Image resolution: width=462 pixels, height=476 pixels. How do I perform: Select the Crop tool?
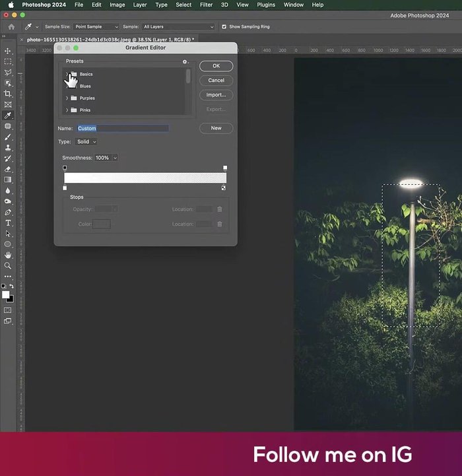(8, 94)
